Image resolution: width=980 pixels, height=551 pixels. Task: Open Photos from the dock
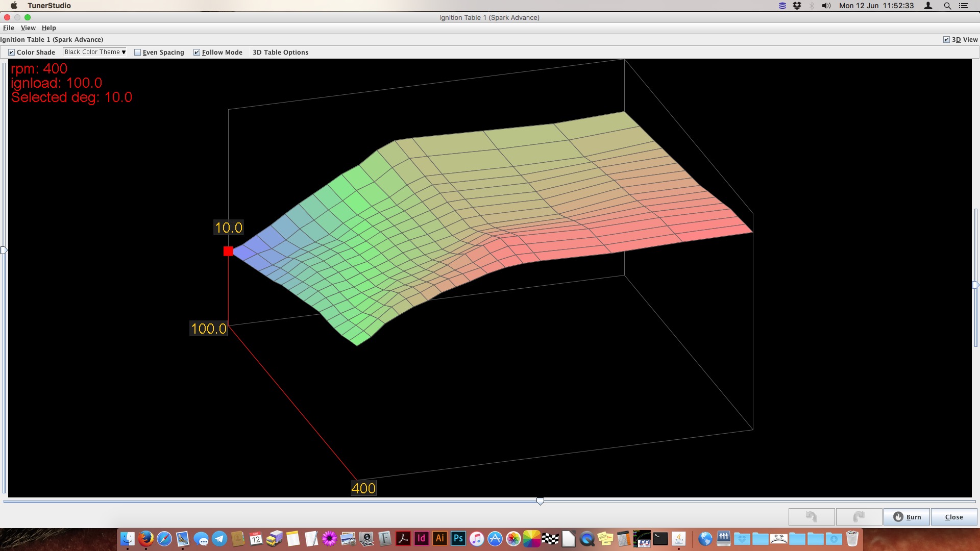click(513, 539)
